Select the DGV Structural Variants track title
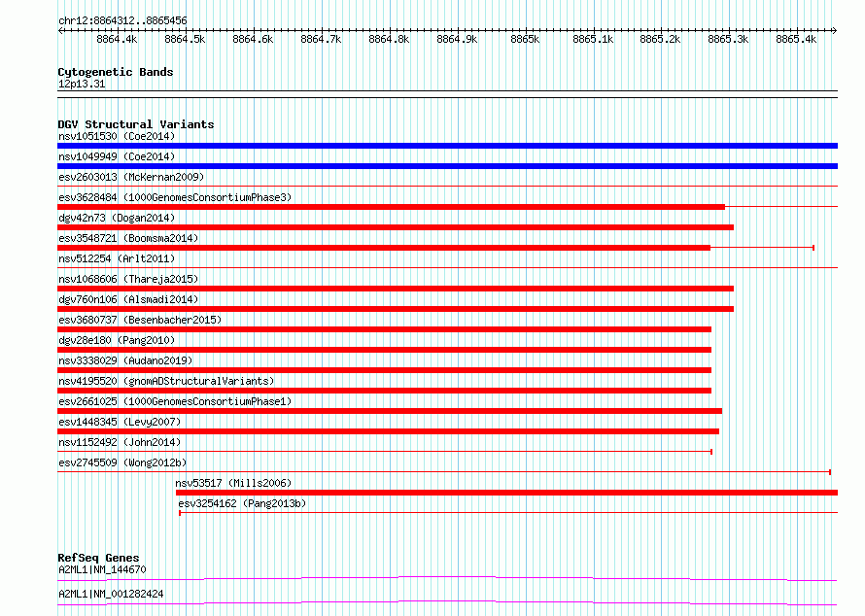The width and height of the screenshot is (865, 616). click(136, 124)
